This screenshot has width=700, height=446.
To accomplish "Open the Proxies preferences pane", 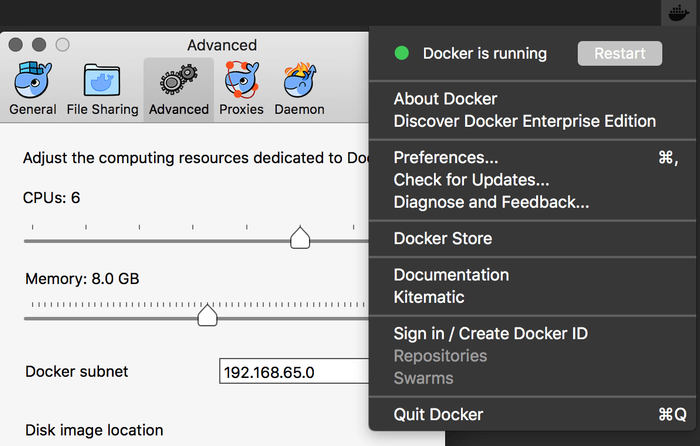I will (241, 89).
